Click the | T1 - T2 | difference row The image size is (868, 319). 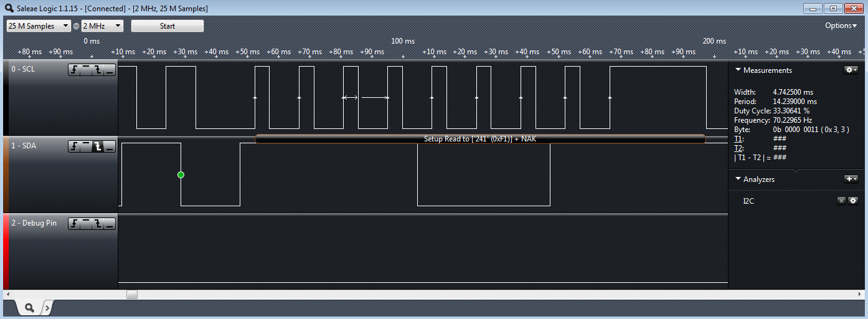(x=760, y=158)
